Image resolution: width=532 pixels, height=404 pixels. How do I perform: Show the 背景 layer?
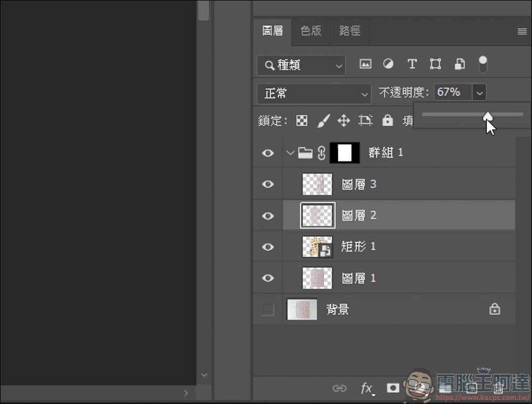pyautogui.click(x=268, y=309)
